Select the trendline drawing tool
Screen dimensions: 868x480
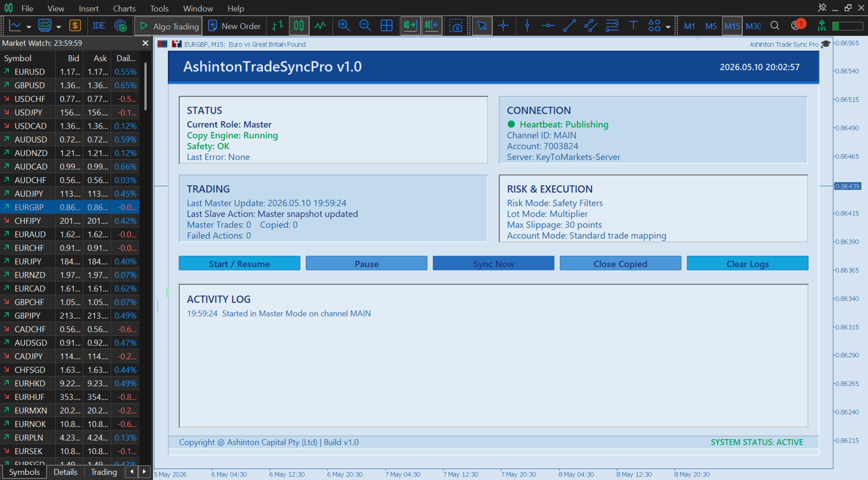click(x=569, y=26)
